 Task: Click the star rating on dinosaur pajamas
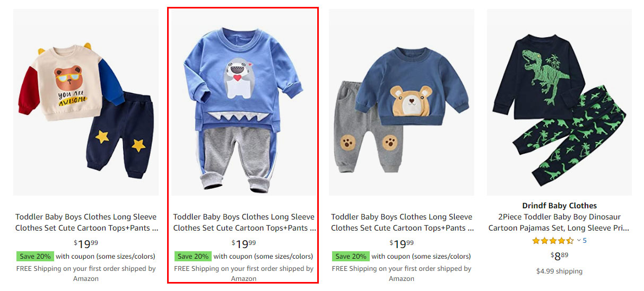(x=553, y=241)
